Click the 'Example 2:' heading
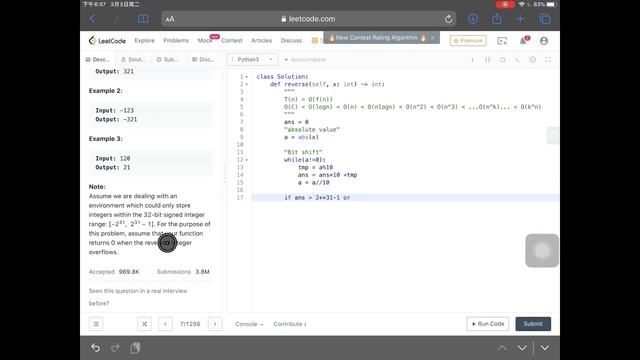 tap(105, 91)
